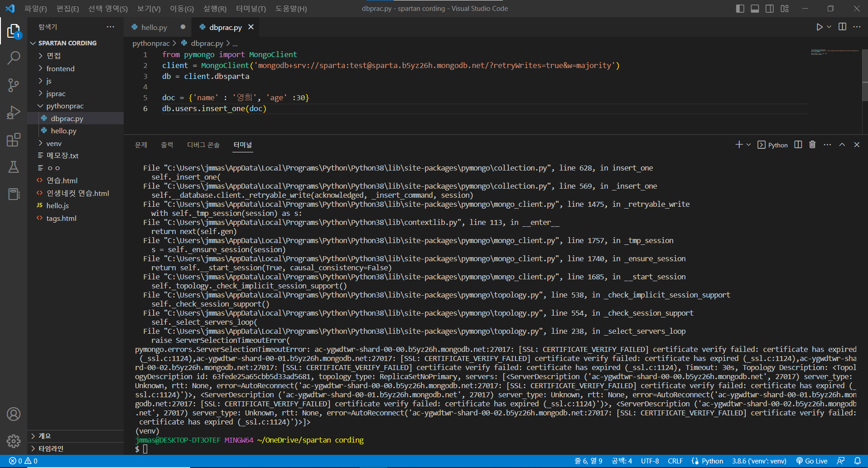
Task: Open the Run and Debug view
Action: [14, 112]
